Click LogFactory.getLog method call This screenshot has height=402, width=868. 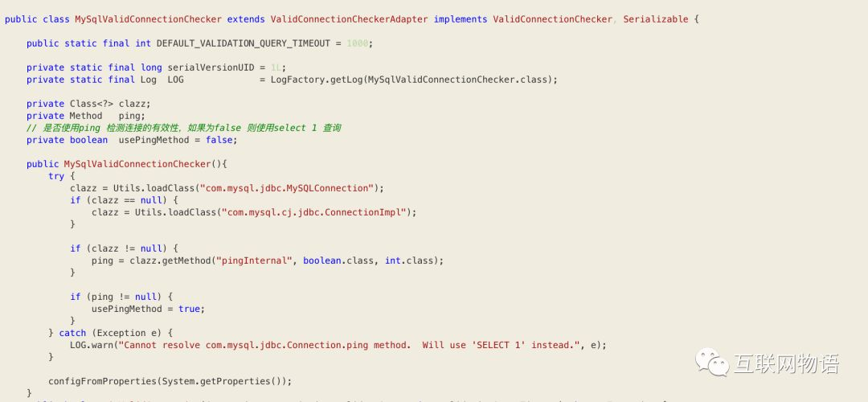(x=316, y=80)
